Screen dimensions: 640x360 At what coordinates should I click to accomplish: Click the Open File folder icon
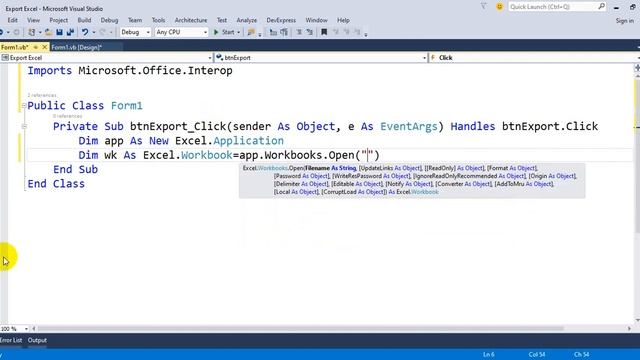pos(48,32)
